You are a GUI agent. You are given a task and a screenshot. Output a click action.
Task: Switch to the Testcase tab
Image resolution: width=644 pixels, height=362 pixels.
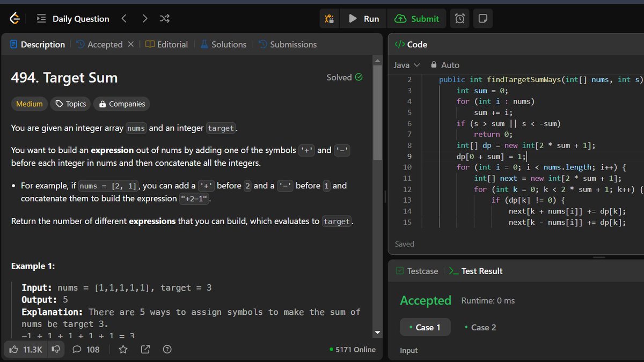416,271
